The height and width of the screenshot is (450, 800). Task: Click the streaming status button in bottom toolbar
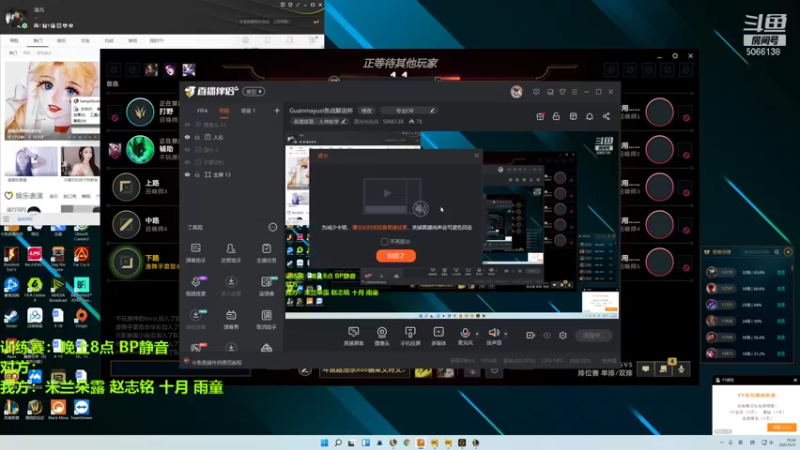[593, 335]
